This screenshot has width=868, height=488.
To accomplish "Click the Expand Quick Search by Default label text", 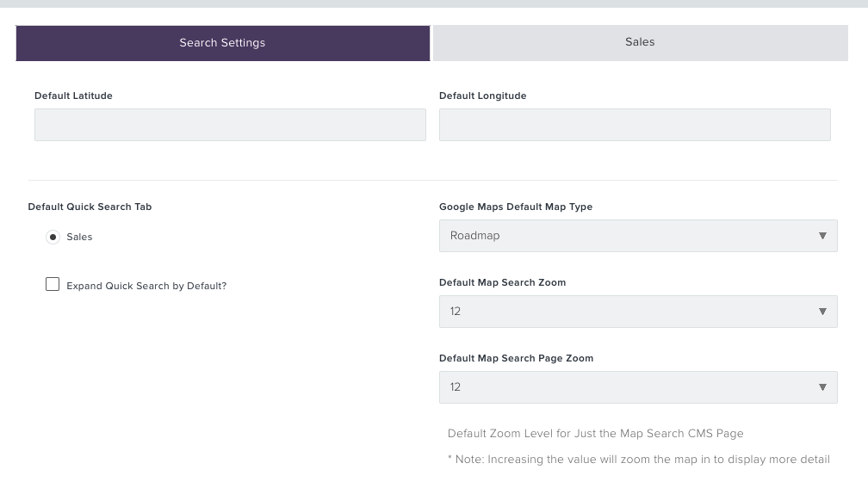I will 146,286.
